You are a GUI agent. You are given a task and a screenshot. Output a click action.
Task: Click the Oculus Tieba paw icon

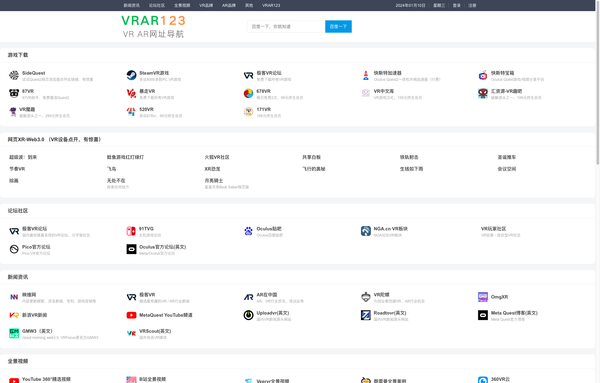pyautogui.click(x=248, y=231)
